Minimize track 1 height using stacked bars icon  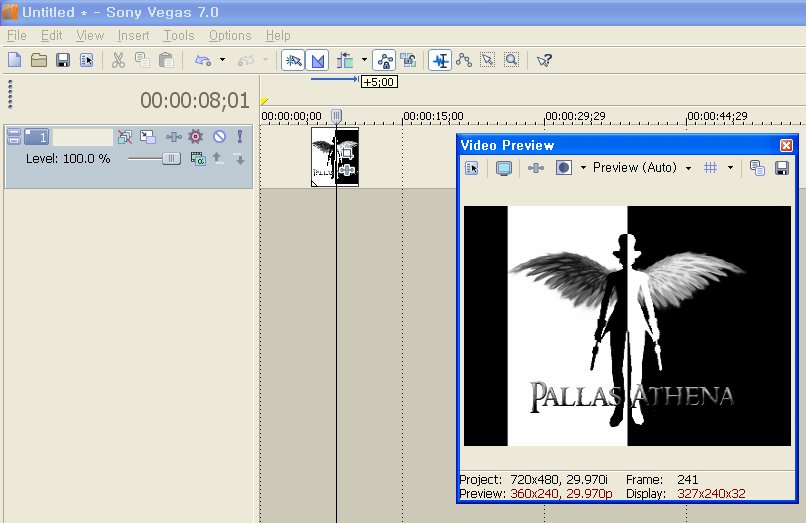(14, 136)
